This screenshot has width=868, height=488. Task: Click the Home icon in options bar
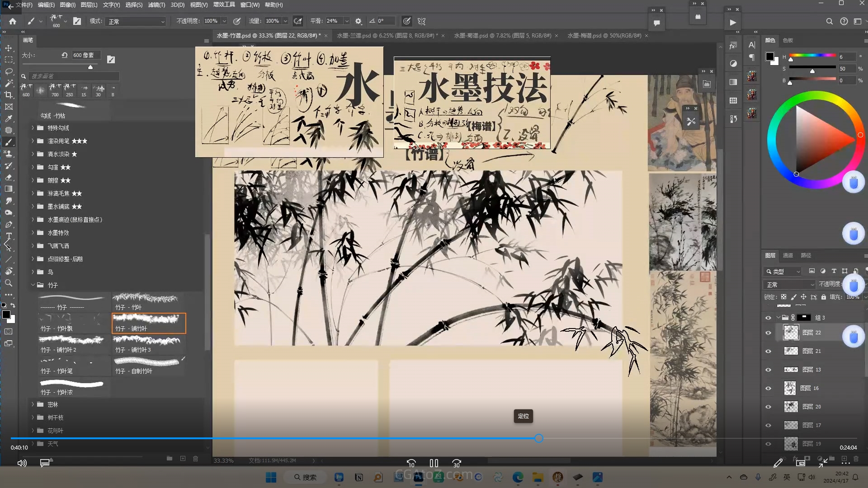(x=13, y=21)
